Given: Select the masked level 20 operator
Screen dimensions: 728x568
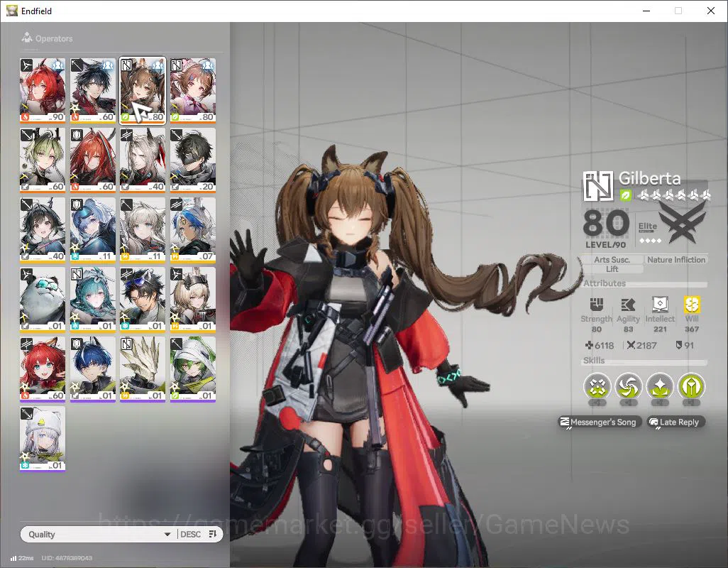Looking at the screenshot, I should (x=193, y=160).
